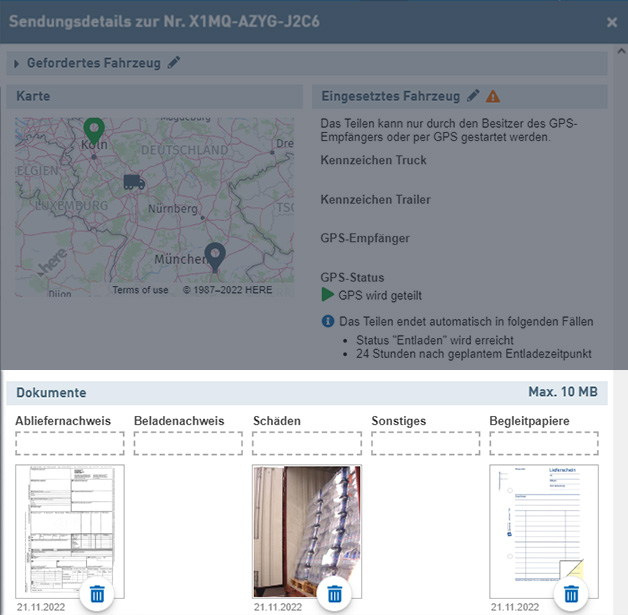Close the Sendungsdetails dialog
The height and width of the screenshot is (615, 628).
point(611,21)
